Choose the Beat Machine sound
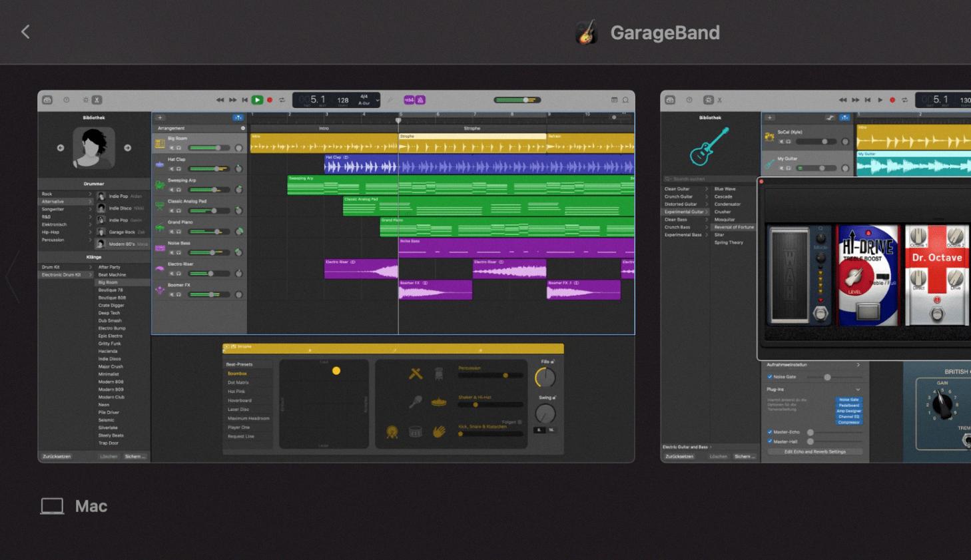This screenshot has height=560, width=971. point(112,274)
